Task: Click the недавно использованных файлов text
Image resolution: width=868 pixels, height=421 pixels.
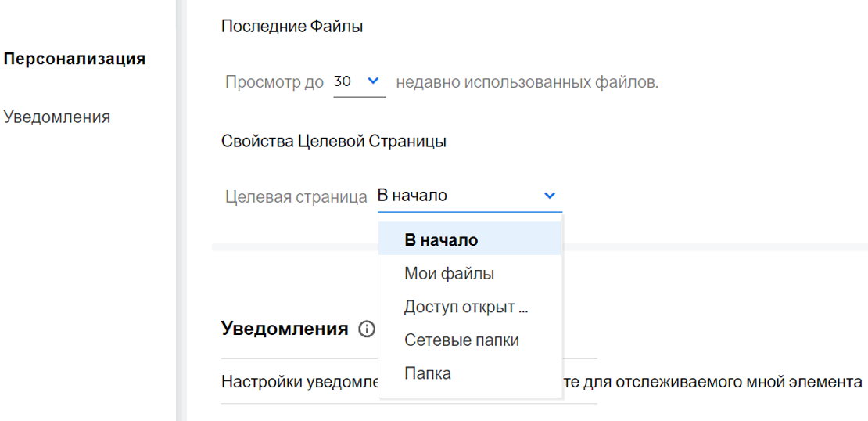Action: click(x=527, y=81)
